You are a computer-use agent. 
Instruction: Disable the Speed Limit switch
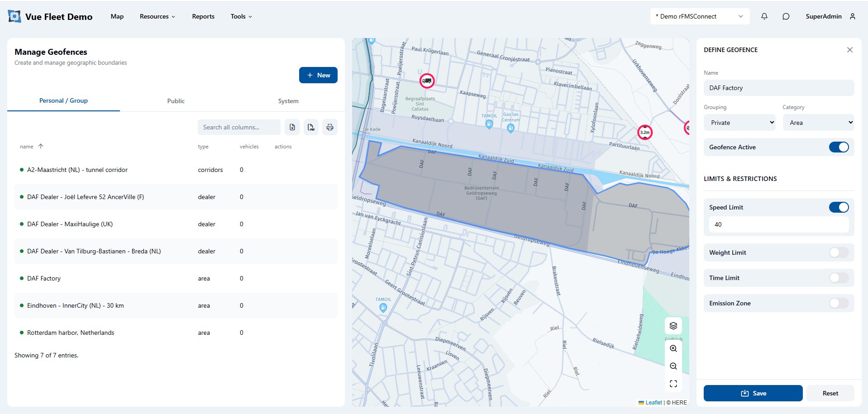click(x=839, y=207)
